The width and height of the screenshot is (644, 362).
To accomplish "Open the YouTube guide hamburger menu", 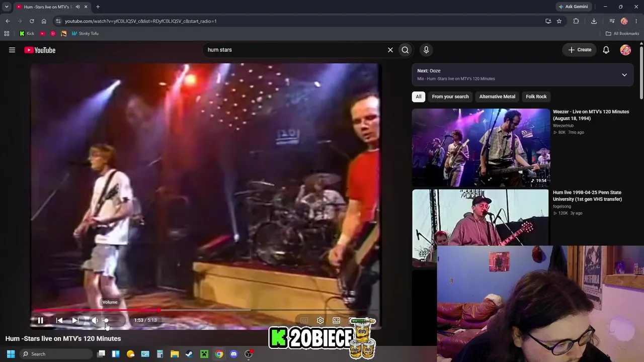I will click(12, 50).
